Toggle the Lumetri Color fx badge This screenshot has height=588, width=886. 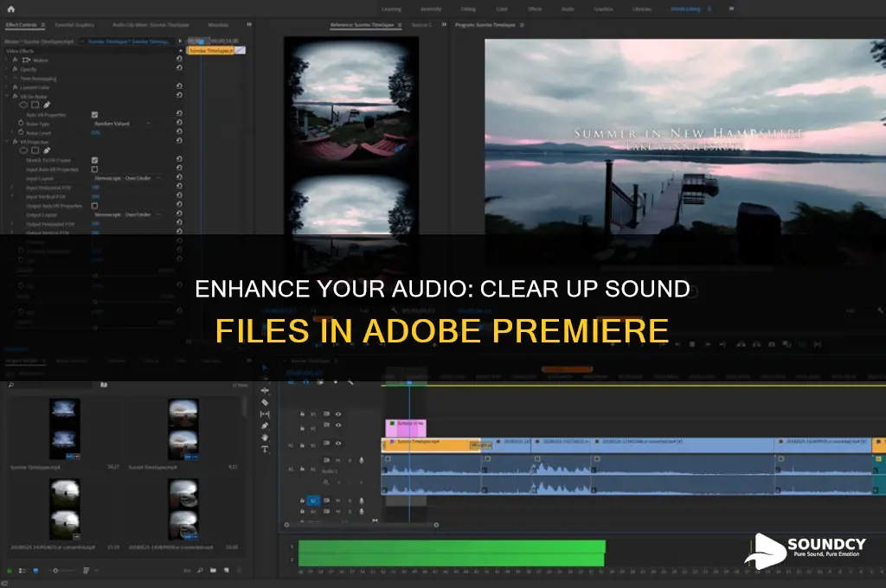pyautogui.click(x=16, y=87)
